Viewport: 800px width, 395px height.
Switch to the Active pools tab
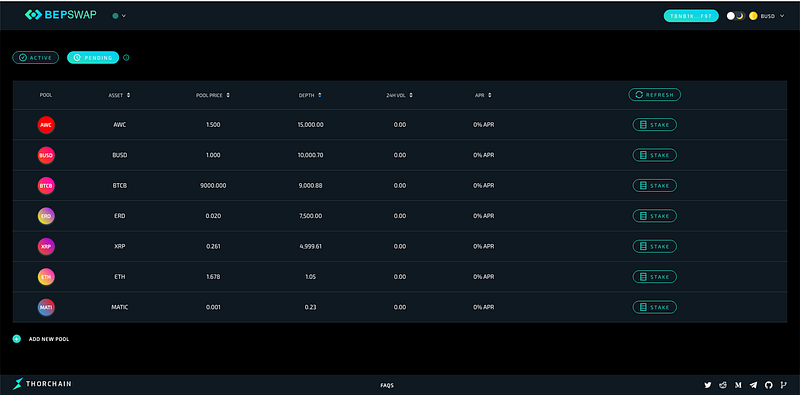(x=36, y=58)
